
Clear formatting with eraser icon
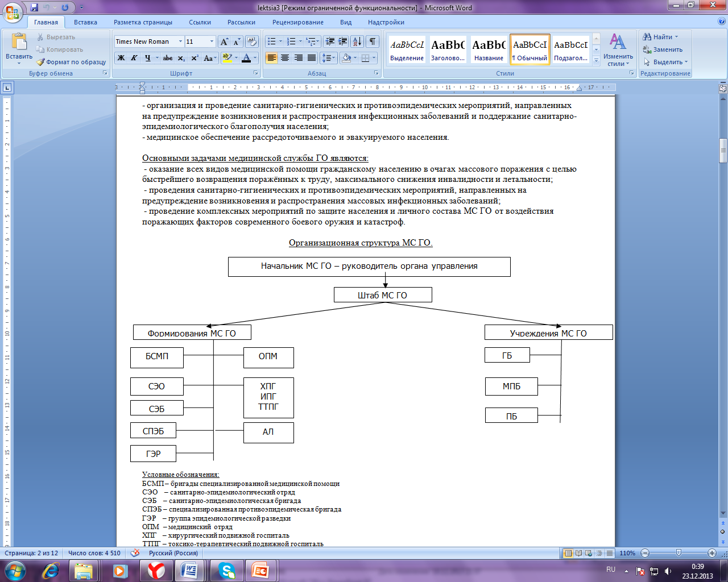(x=252, y=41)
